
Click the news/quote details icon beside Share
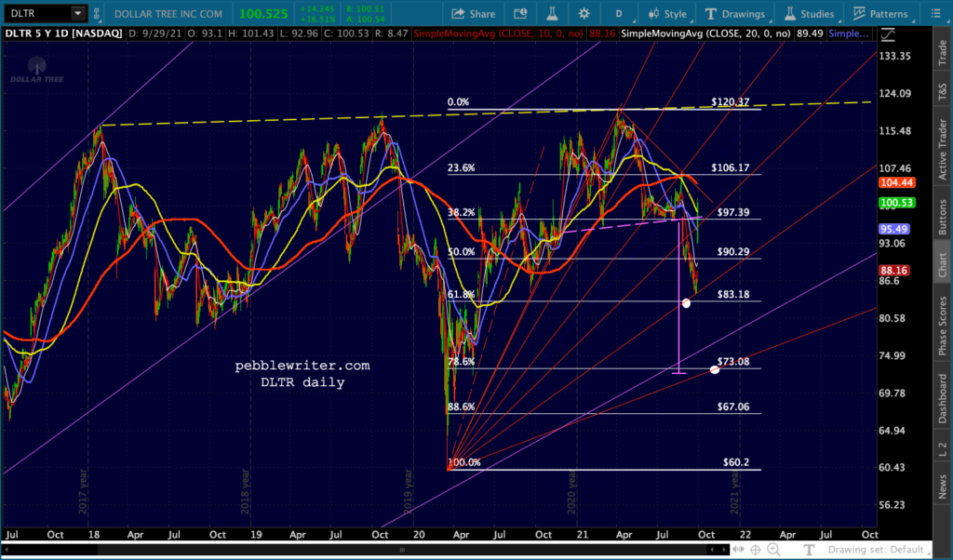point(520,13)
